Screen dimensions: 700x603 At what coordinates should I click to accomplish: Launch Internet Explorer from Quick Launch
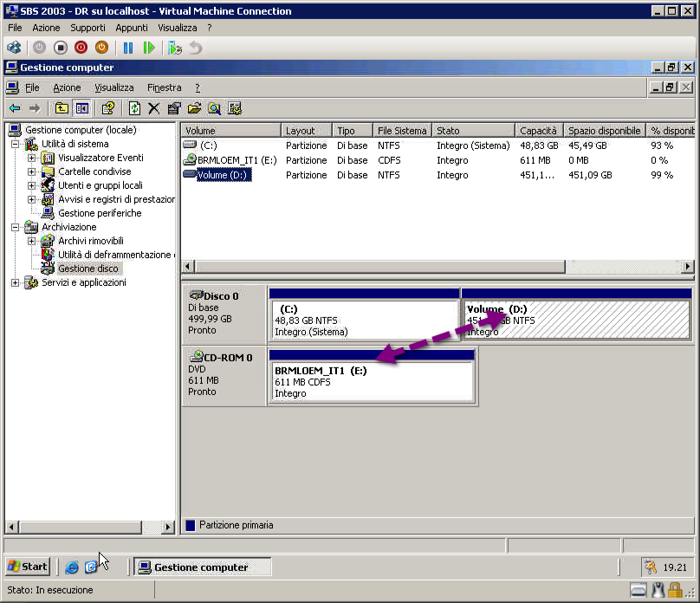(x=71, y=567)
